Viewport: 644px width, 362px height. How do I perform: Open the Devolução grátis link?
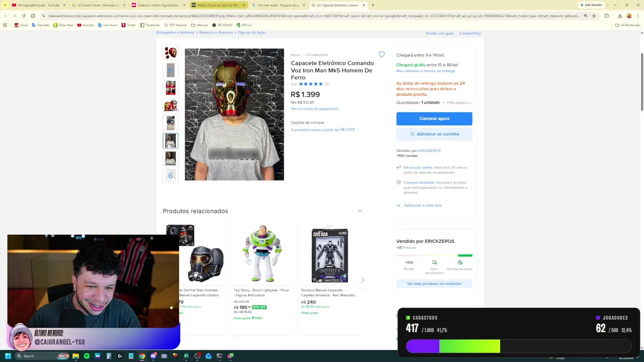(418, 167)
